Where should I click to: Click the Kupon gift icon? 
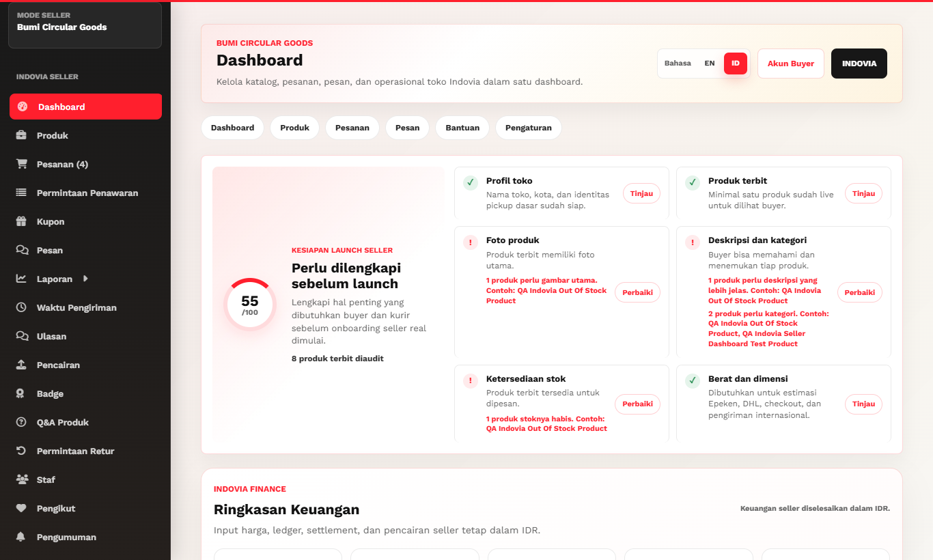coord(22,221)
